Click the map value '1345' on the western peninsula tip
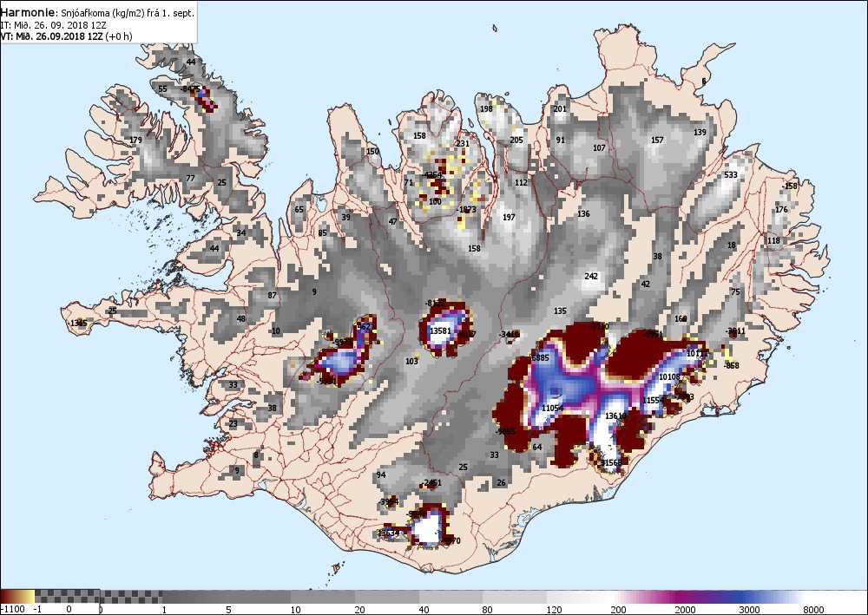868x615 pixels. 79,323
